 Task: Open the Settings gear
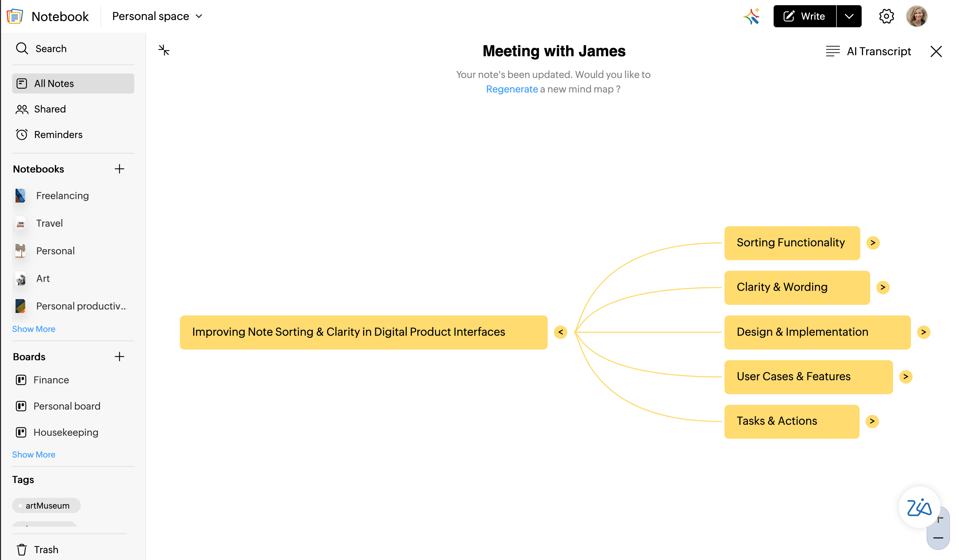(887, 16)
